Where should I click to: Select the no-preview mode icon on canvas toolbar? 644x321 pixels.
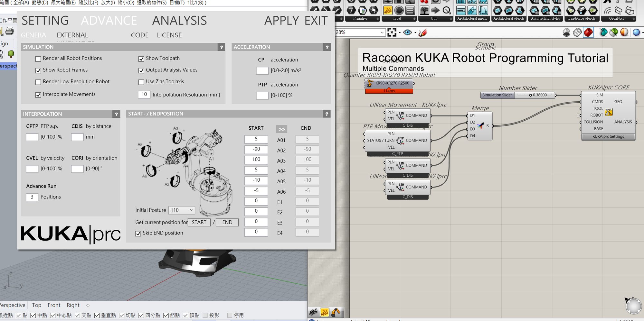566,32
